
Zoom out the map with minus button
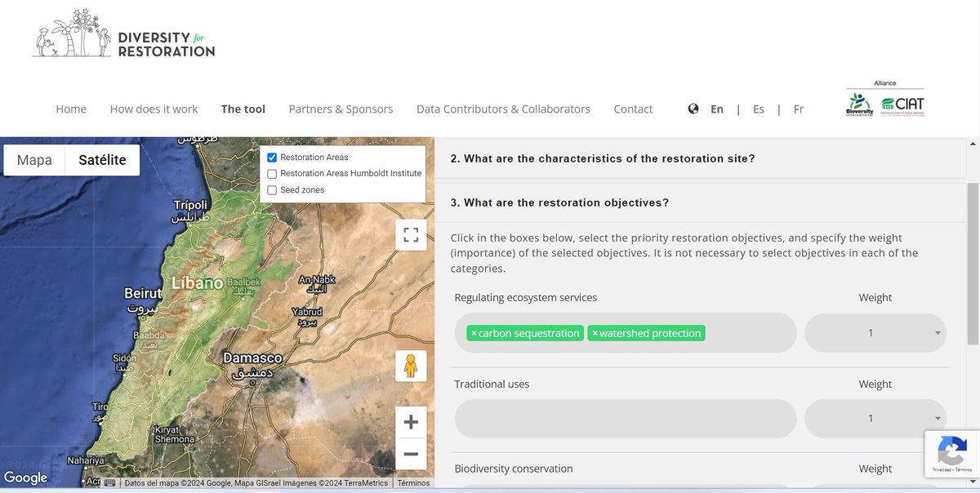411,454
